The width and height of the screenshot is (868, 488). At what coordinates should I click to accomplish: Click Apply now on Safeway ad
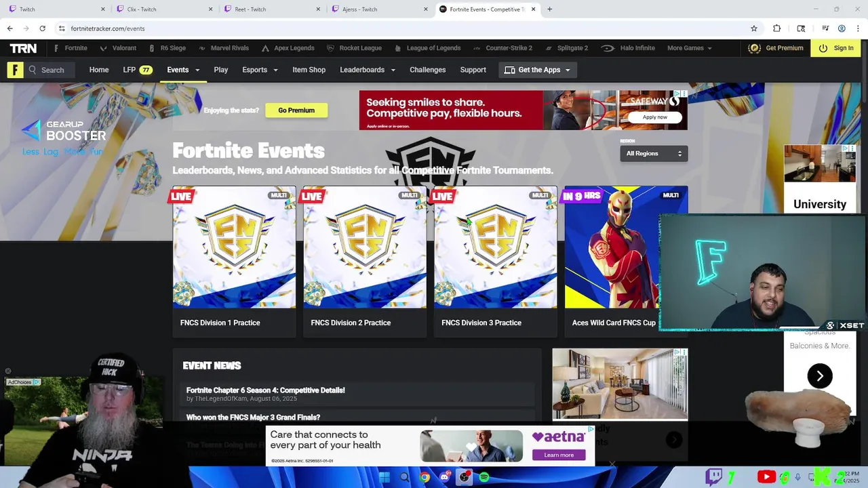click(x=654, y=117)
